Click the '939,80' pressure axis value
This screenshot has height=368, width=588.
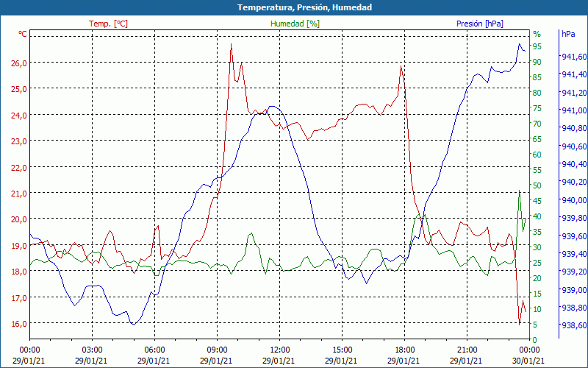tap(574, 218)
